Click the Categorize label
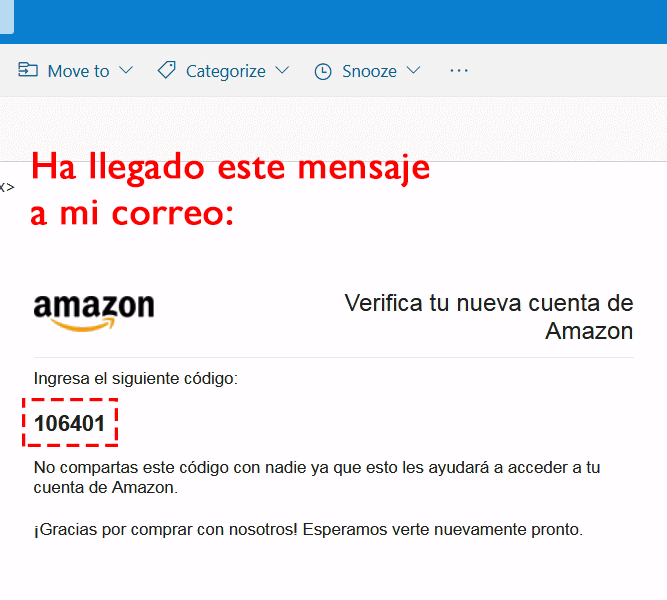 pos(225,71)
